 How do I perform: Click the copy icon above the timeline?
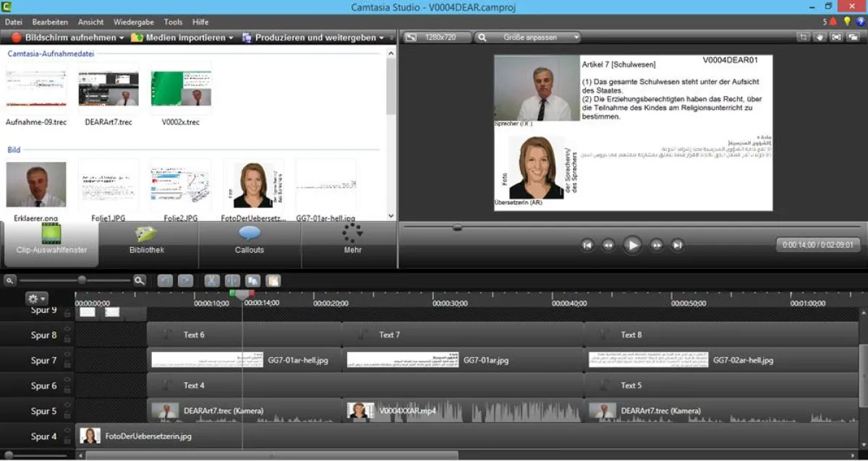[251, 280]
